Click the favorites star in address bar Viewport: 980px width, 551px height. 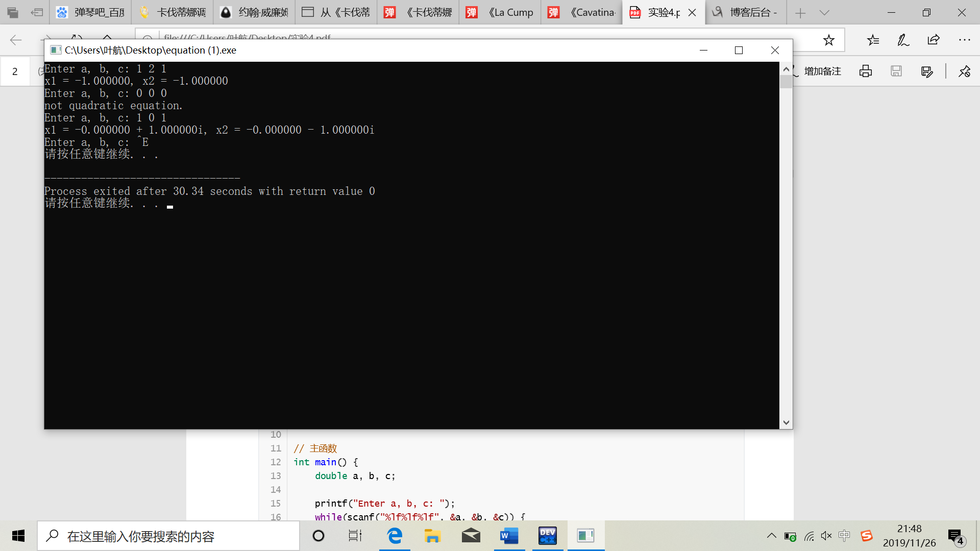click(x=828, y=40)
